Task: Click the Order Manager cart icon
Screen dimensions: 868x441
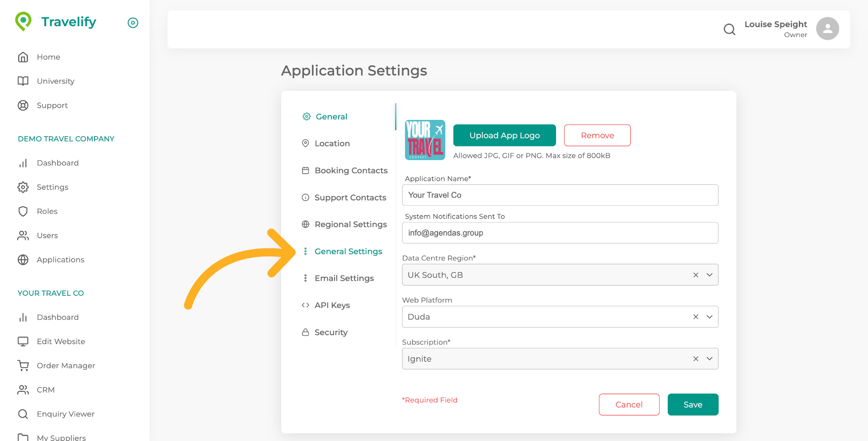Action: coord(23,365)
